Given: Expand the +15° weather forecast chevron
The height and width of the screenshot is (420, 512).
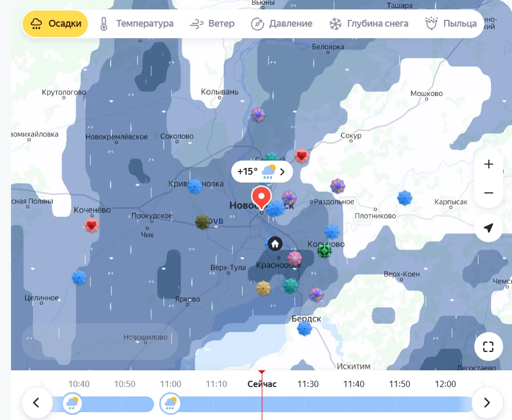Looking at the screenshot, I should (283, 172).
